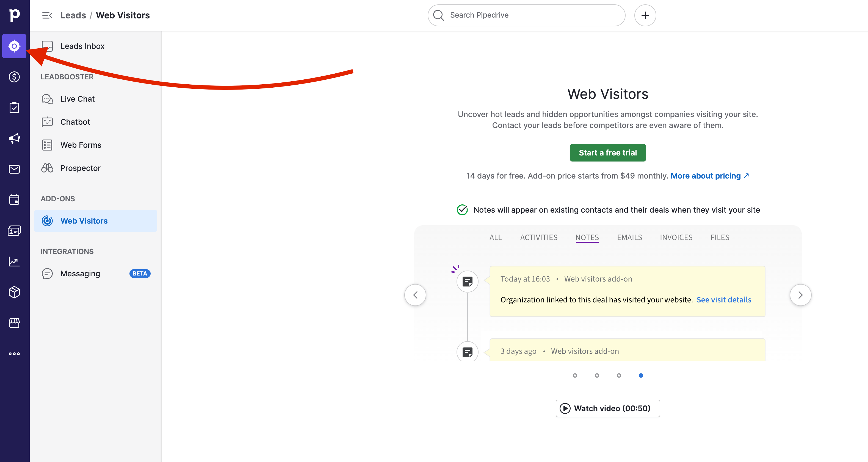Select the NOTES tab in preview

587,237
